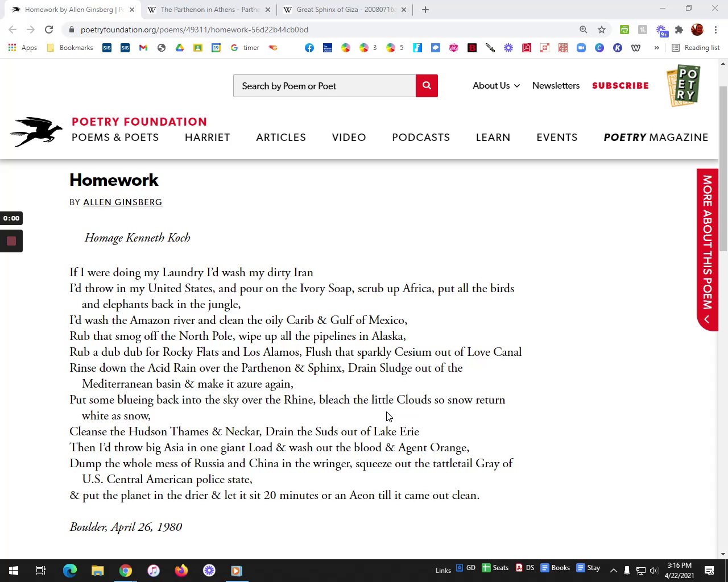Expand the About Us dropdown
The image size is (728, 582).
coord(496,85)
